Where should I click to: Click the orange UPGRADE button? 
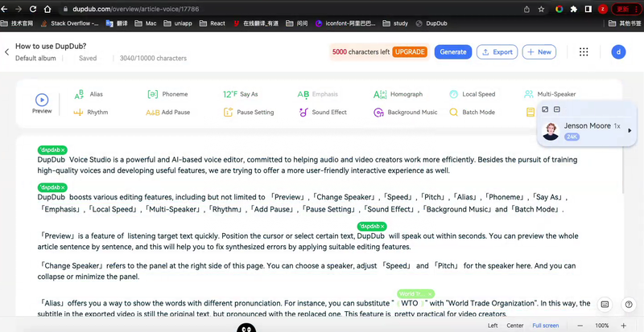click(x=410, y=51)
